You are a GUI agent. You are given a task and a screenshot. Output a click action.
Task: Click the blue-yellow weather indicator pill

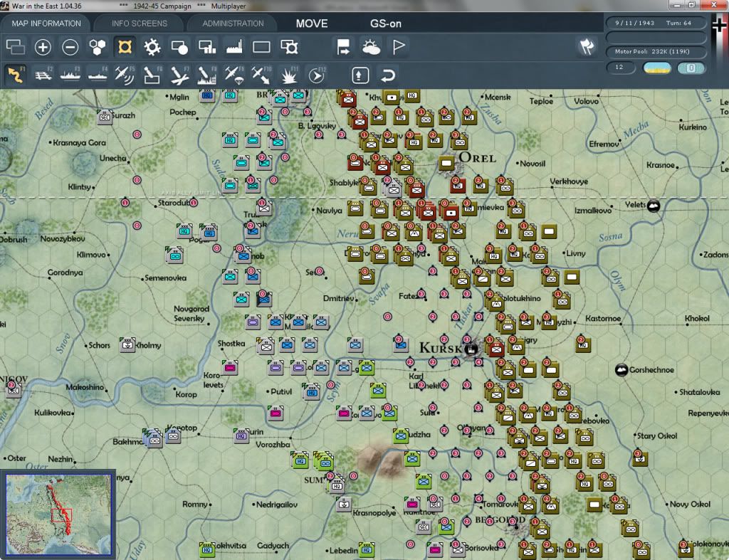656,68
